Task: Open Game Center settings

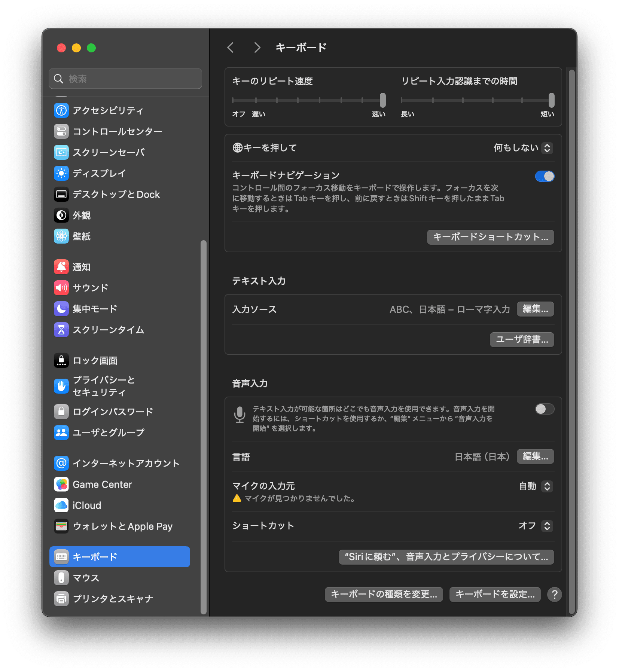Action: click(x=102, y=484)
